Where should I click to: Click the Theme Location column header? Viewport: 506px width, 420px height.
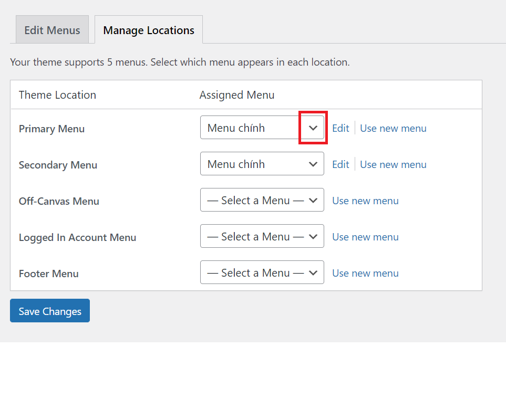(x=57, y=95)
